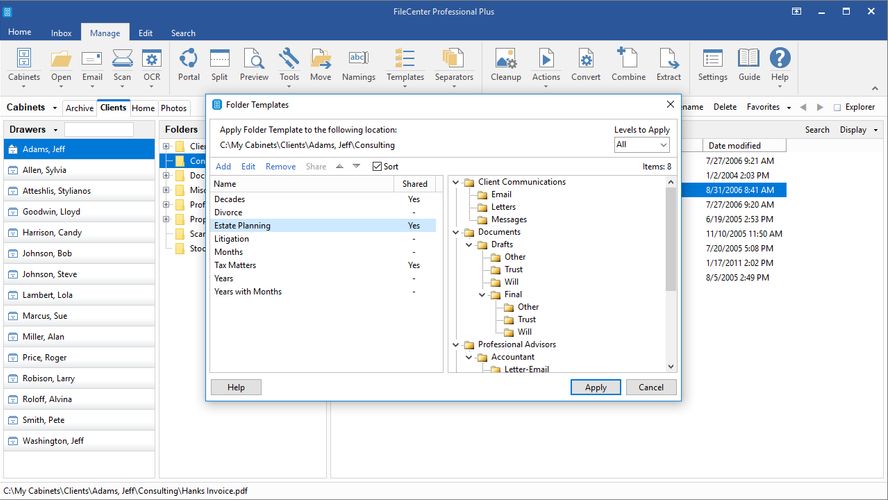Select the Archive cabinet tab
Image resolution: width=888 pixels, height=500 pixels.
[80, 108]
